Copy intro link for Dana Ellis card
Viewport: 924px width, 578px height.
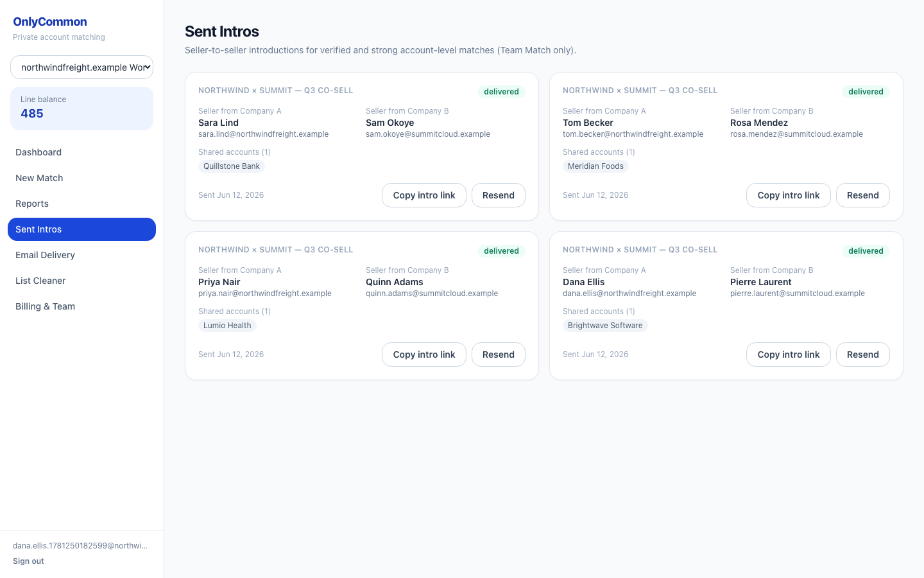(x=789, y=355)
